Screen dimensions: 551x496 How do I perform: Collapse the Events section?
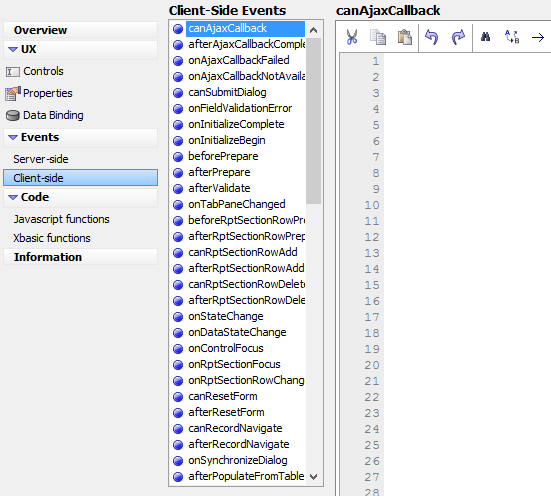[x=13, y=137]
